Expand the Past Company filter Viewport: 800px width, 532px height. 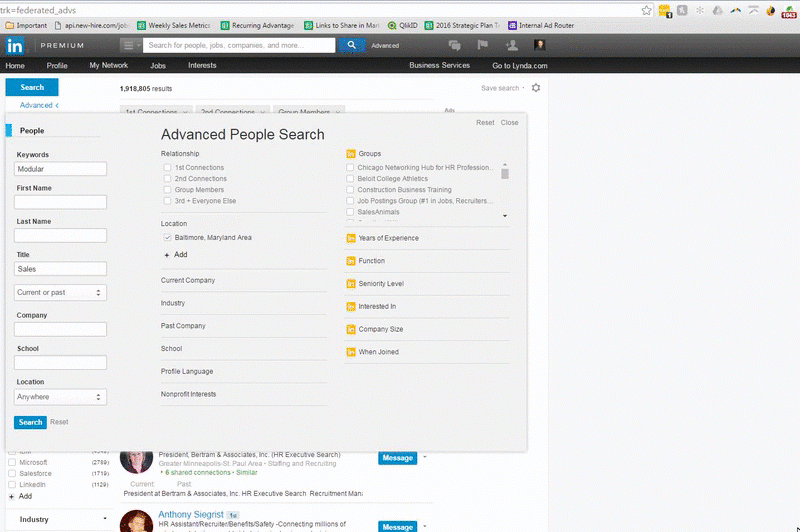pyautogui.click(x=183, y=326)
